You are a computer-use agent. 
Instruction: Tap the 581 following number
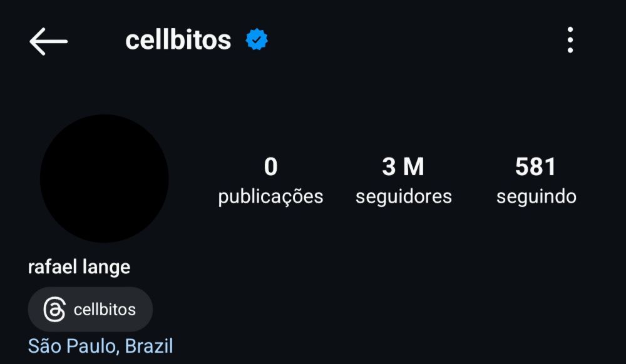click(535, 166)
